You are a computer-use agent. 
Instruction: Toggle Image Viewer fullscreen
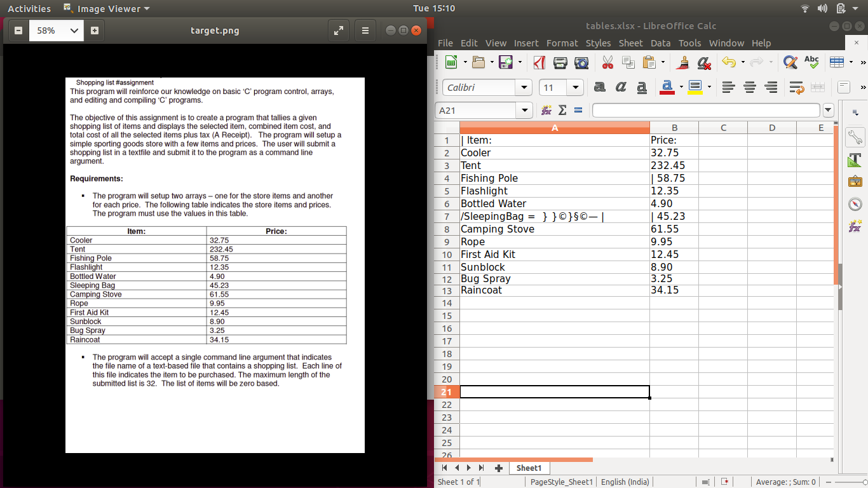pos(339,30)
